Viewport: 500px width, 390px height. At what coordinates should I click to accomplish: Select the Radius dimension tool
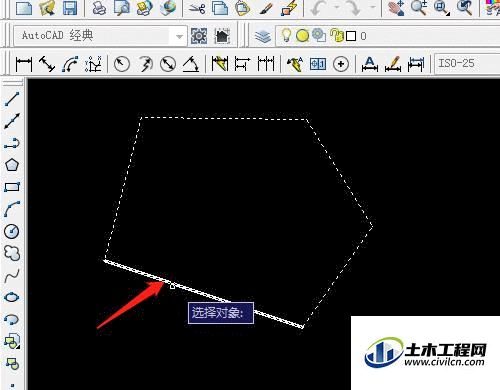(x=122, y=64)
